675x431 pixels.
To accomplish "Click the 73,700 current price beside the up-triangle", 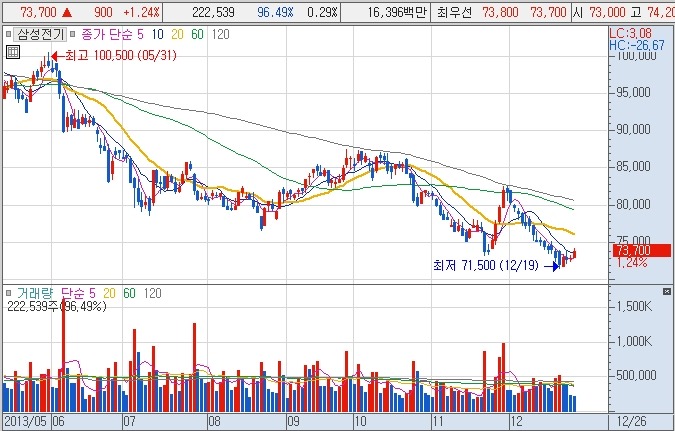I will click(38, 12).
